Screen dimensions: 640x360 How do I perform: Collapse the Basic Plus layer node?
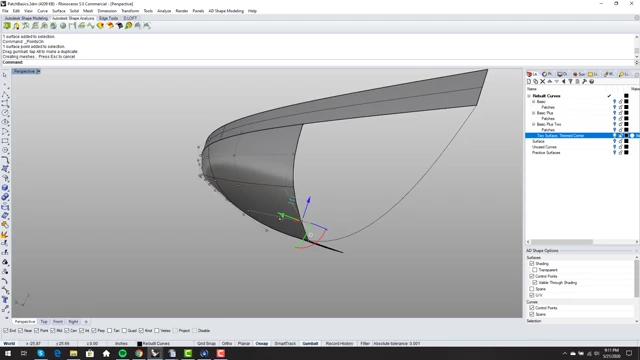tap(533, 113)
